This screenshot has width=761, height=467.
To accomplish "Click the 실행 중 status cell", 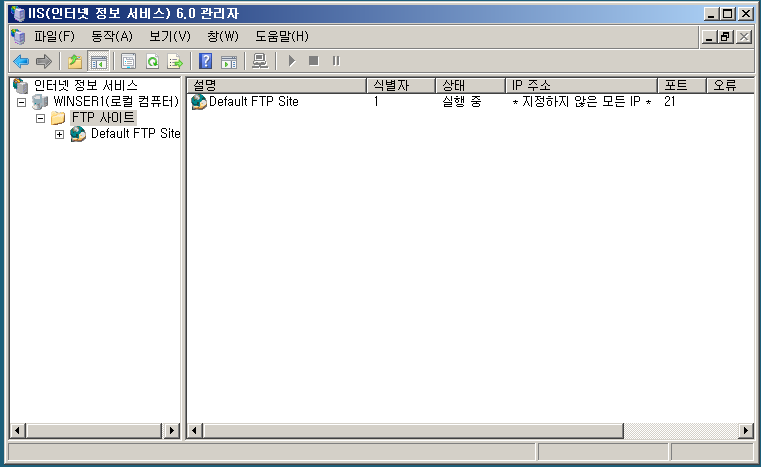I will click(x=462, y=101).
